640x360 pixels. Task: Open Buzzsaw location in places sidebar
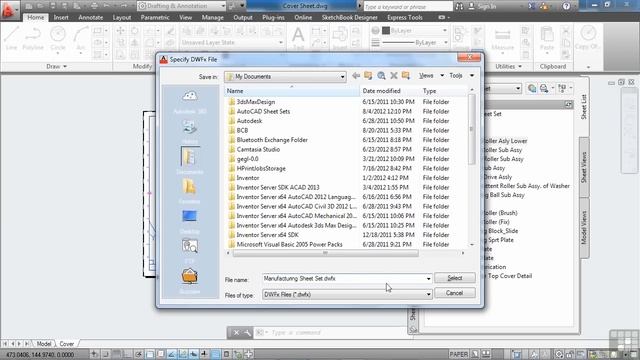click(x=190, y=280)
